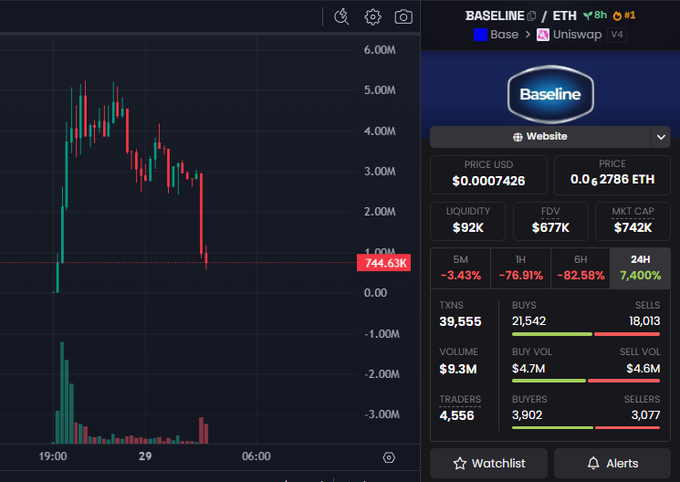The image size is (680, 482).
Task: Click the green 8h age sprout icon
Action: tap(588, 16)
